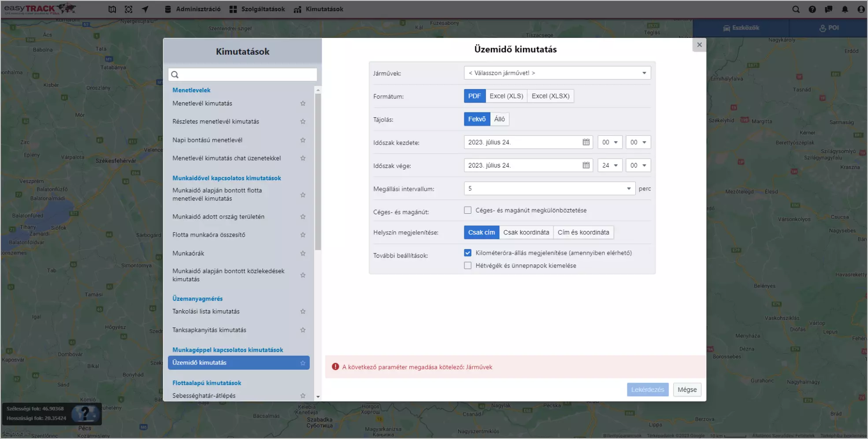Star the Napi bontású menetlevél report
This screenshot has height=439, width=868.
tap(303, 140)
